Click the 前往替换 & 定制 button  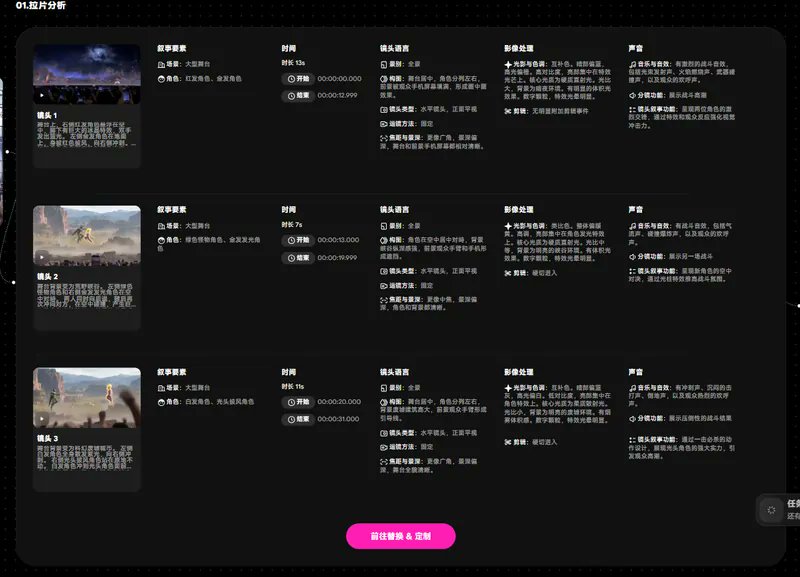(401, 536)
